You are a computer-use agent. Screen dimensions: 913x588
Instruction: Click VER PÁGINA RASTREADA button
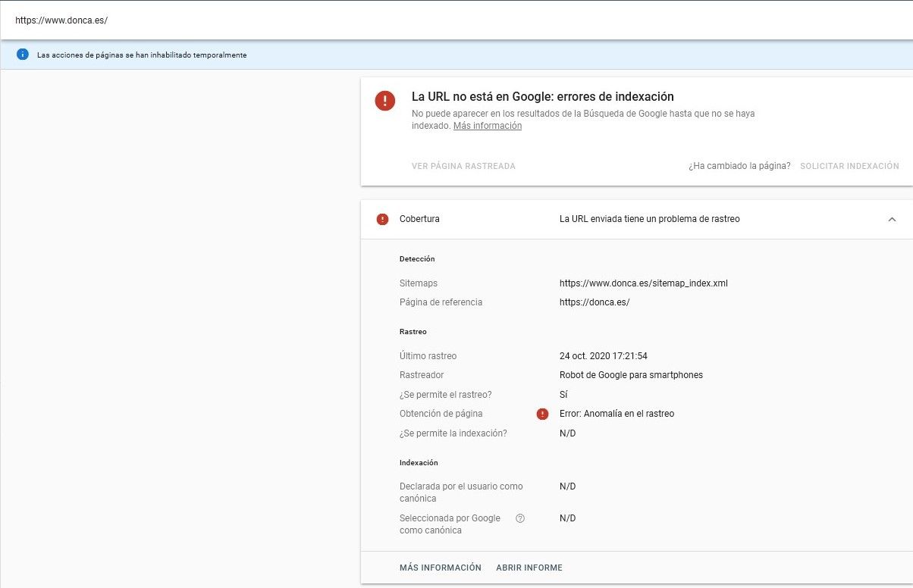pos(463,166)
